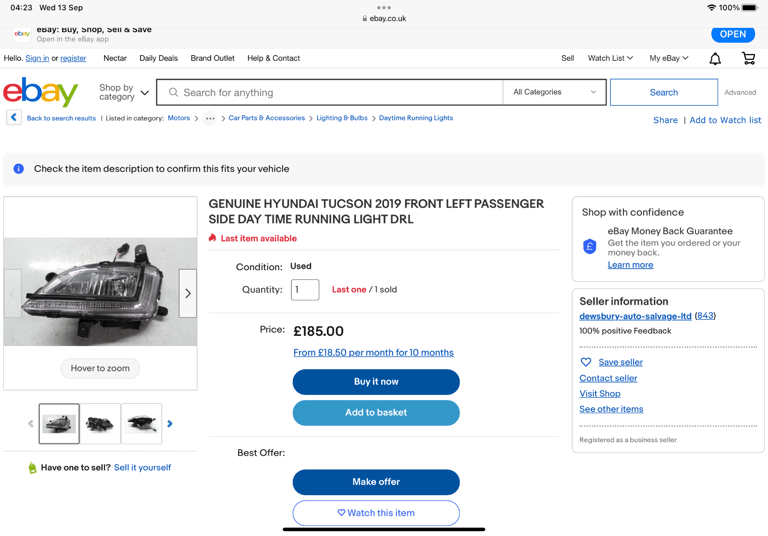Advance thumbnail strip with blue arrow
The image size is (768, 536).
pyautogui.click(x=170, y=424)
